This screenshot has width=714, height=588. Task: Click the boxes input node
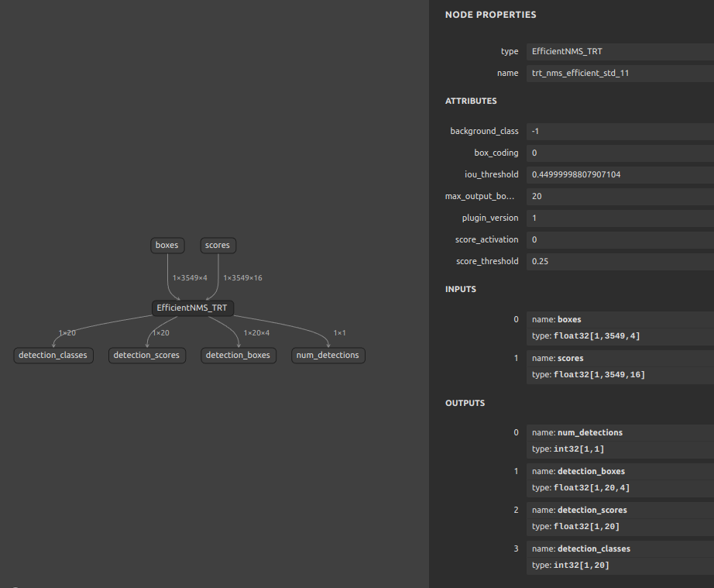tap(166, 246)
